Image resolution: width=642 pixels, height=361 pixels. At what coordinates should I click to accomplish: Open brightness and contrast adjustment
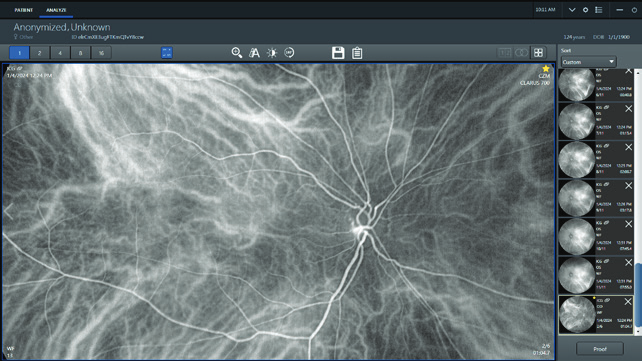tap(272, 53)
